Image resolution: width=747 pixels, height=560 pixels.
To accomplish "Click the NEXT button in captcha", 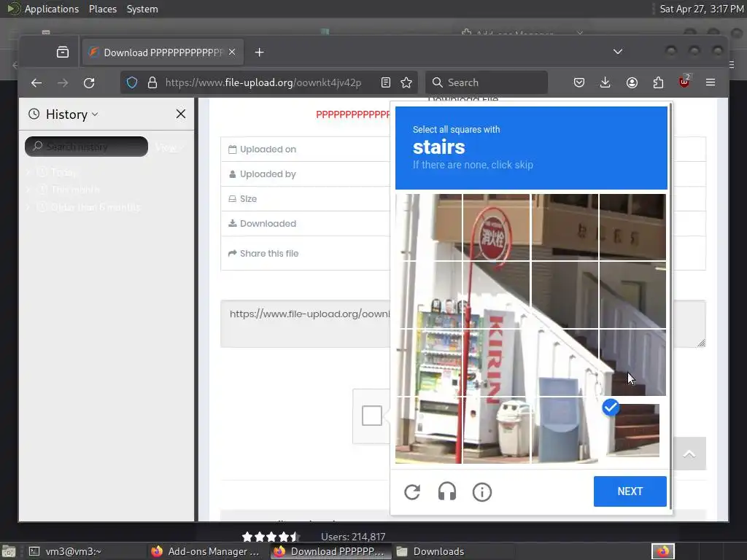I will 630,491.
